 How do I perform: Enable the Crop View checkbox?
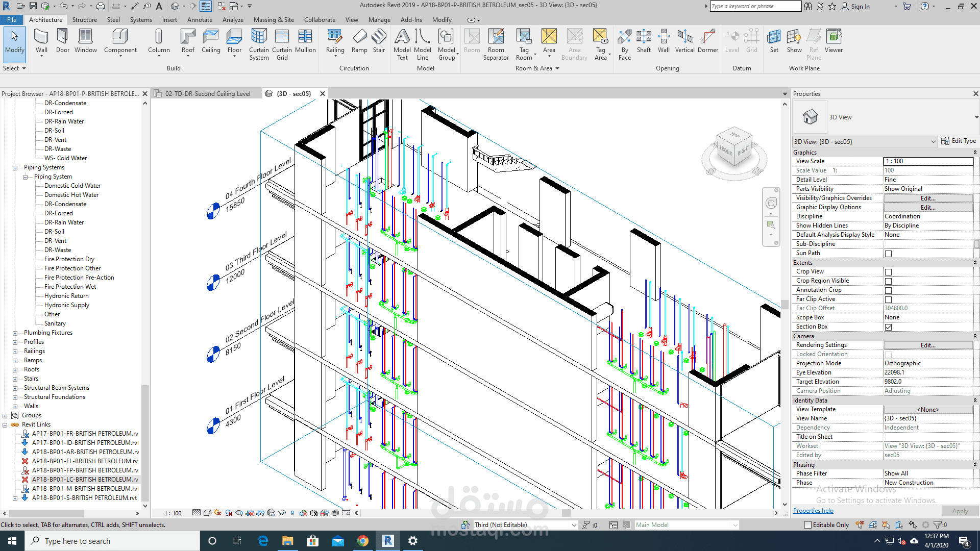click(x=888, y=272)
